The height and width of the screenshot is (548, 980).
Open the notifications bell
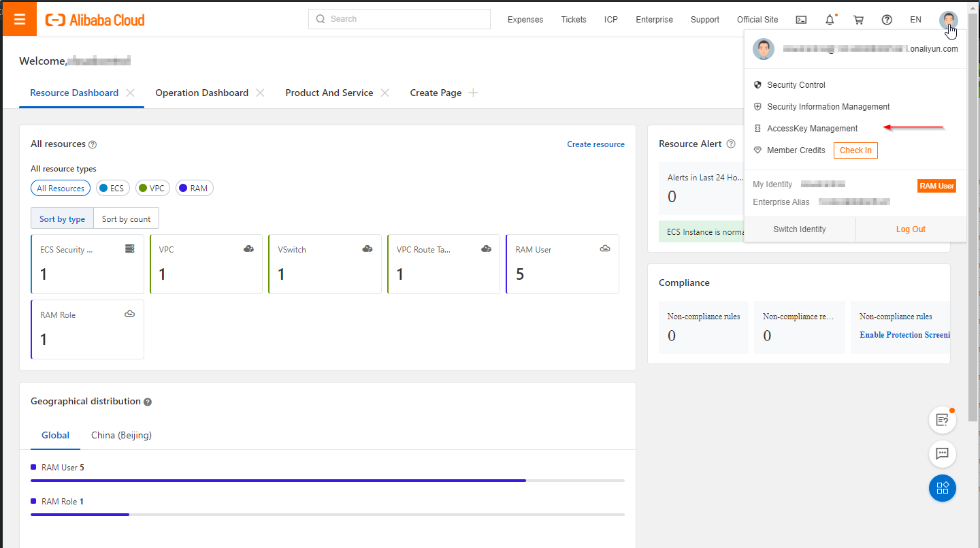coord(830,20)
